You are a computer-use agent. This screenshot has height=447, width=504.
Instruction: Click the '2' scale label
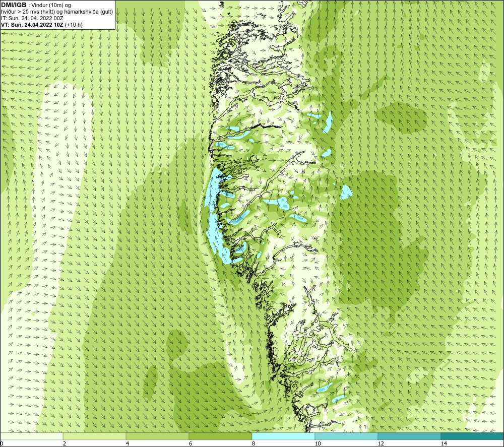click(x=65, y=444)
